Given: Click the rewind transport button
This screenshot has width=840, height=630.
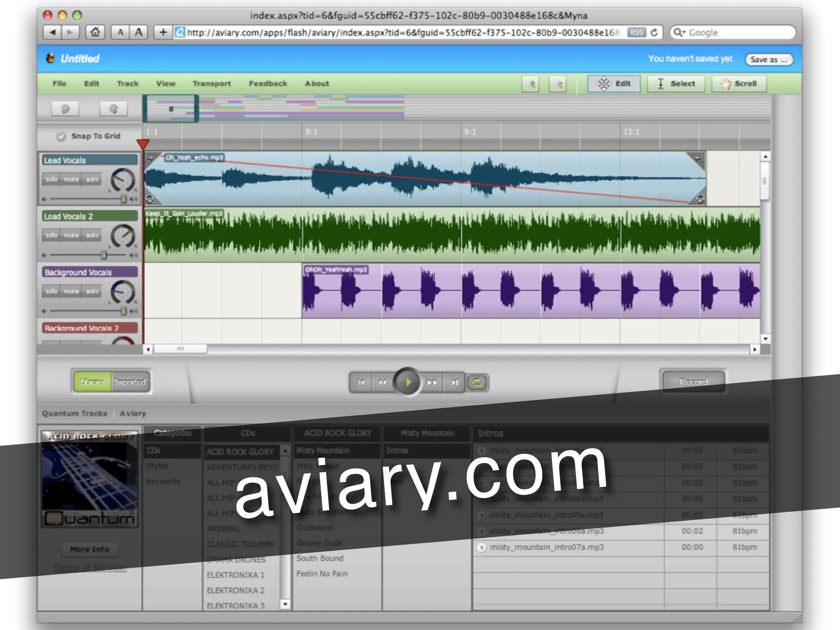Looking at the screenshot, I should [x=382, y=382].
